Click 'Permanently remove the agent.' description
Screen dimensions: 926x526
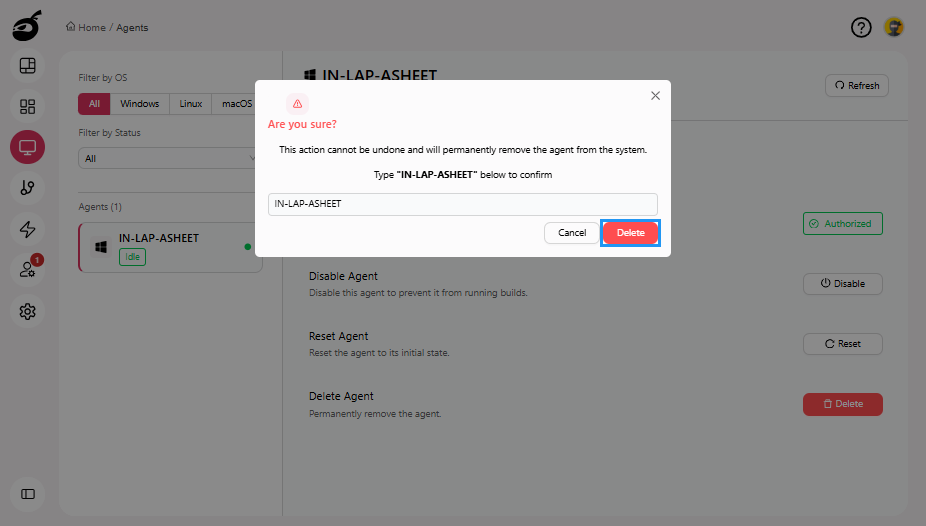point(375,414)
